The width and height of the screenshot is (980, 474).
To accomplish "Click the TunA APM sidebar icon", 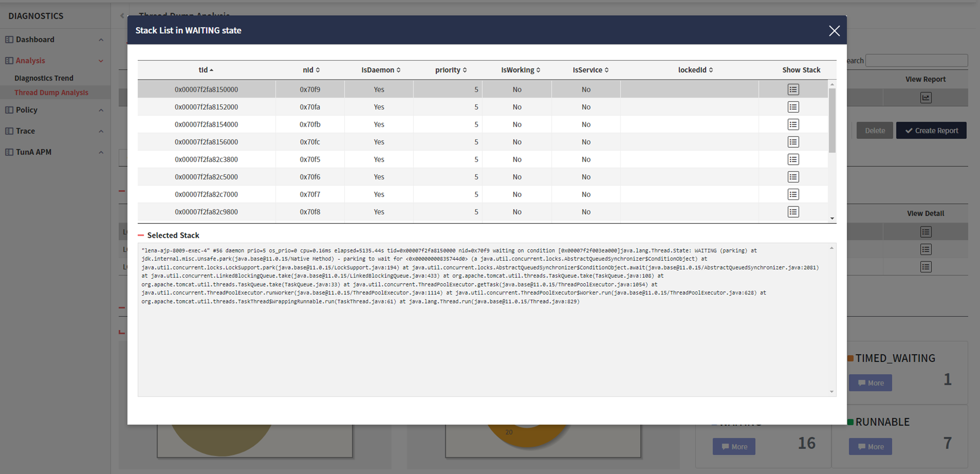I will [8, 152].
